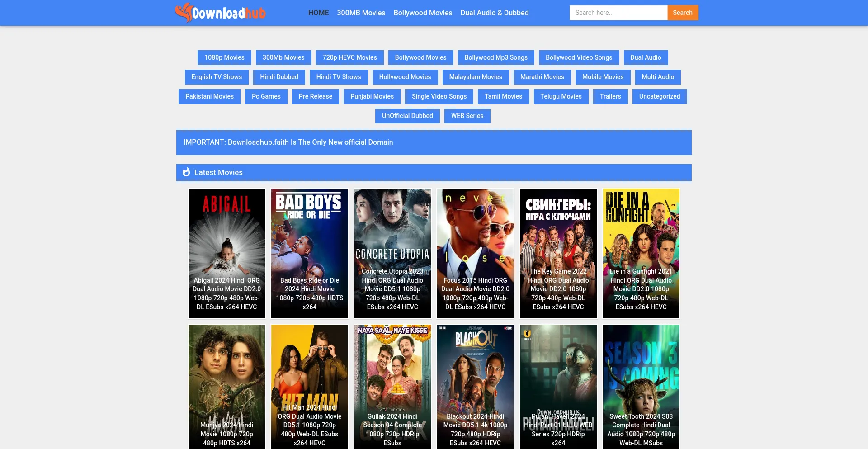
Task: Open the 1080p Movies category
Action: tap(224, 57)
